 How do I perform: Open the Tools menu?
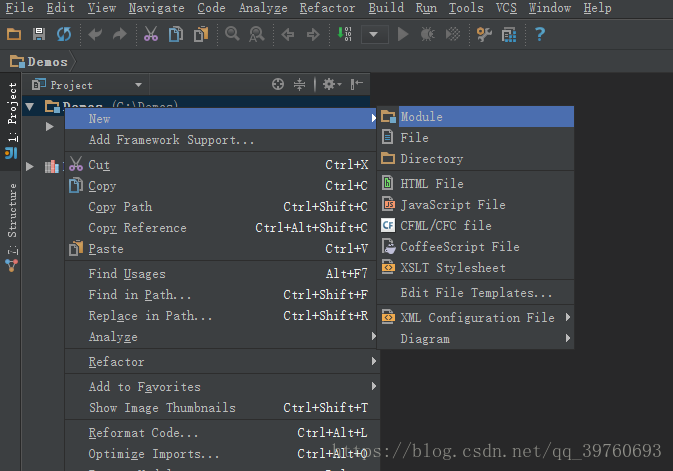click(x=466, y=8)
